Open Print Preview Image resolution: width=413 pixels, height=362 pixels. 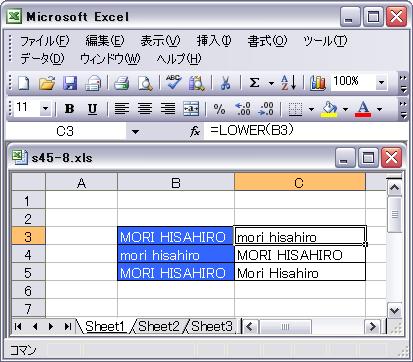(145, 83)
